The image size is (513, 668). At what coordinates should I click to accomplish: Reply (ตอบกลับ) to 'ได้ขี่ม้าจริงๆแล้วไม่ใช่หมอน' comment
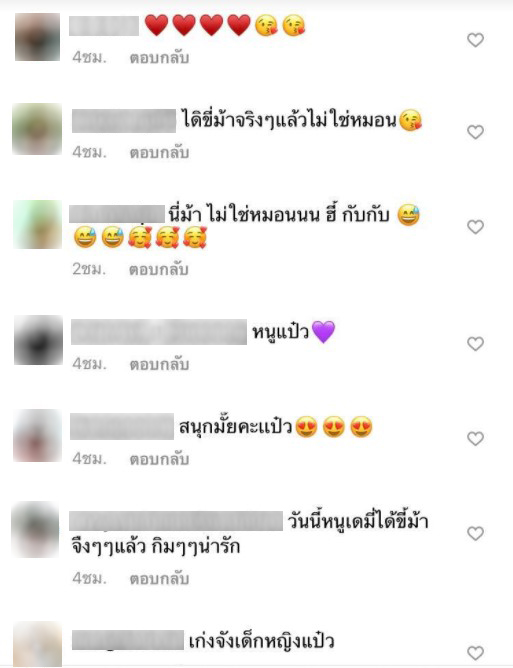pyautogui.click(x=159, y=153)
